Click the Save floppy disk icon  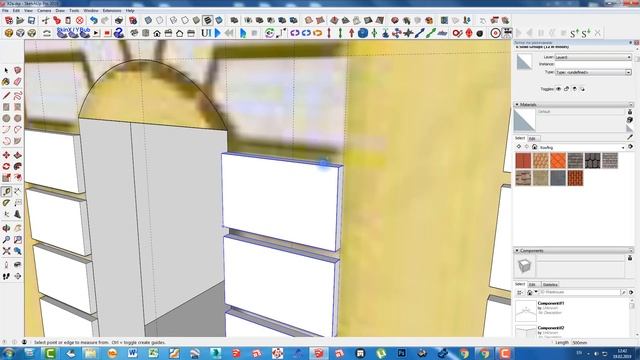(31, 20)
